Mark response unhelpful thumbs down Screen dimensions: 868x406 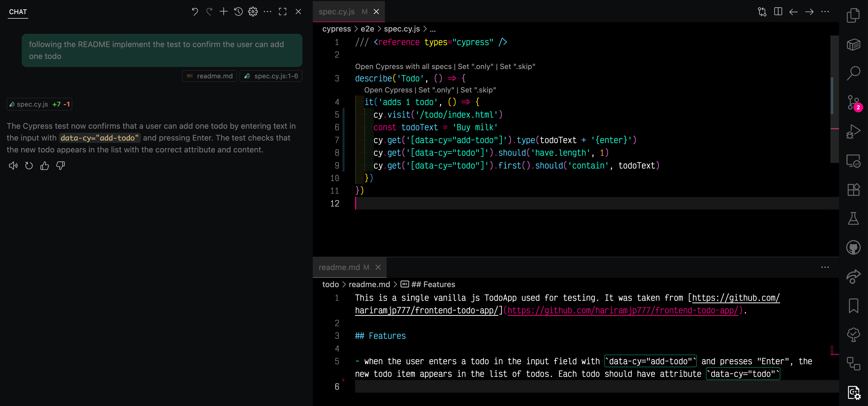tap(61, 166)
